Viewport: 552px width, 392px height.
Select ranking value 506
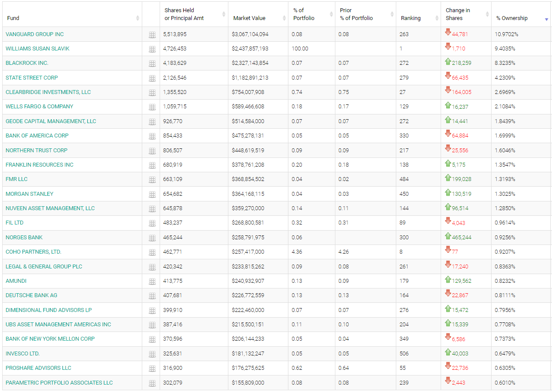coord(404,354)
